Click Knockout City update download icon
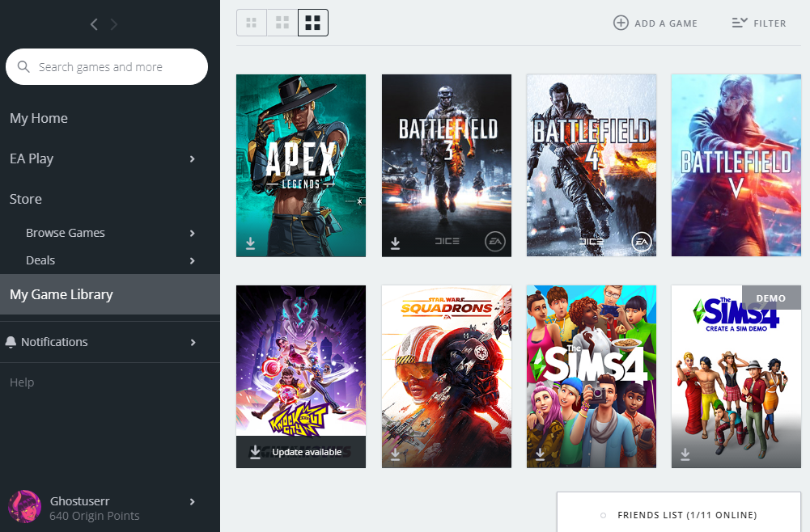Image resolution: width=810 pixels, height=532 pixels. tap(255, 452)
